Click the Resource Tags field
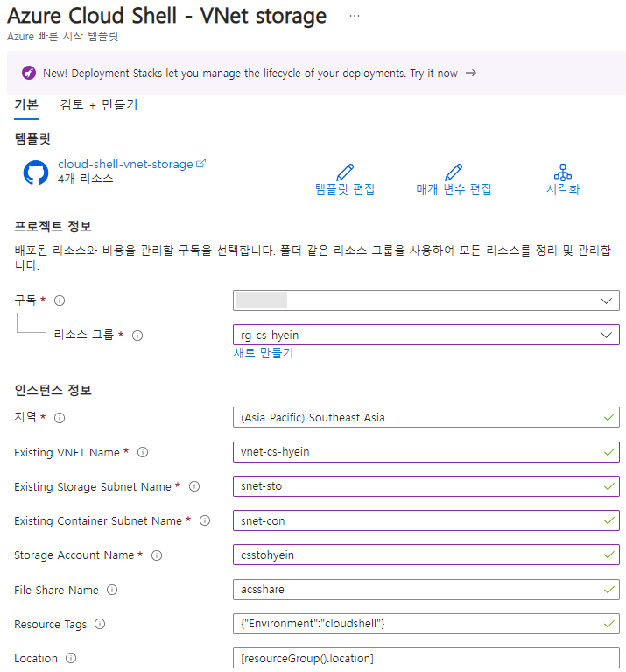 (426, 624)
